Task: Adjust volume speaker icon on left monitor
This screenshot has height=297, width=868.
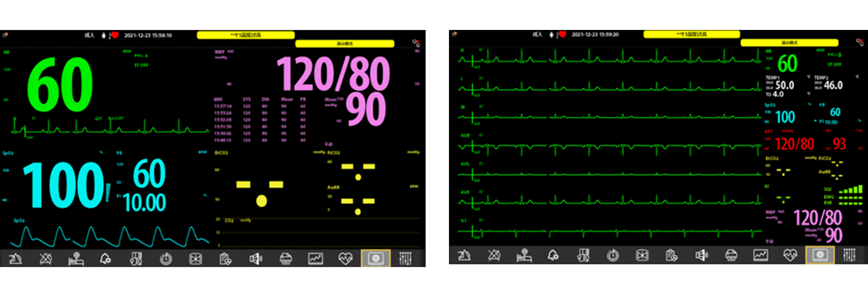Action: [x=255, y=258]
